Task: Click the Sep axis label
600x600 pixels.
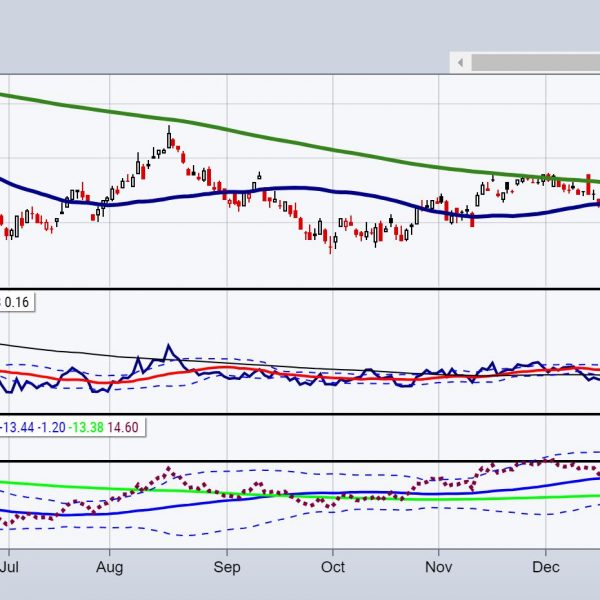Action: (227, 567)
